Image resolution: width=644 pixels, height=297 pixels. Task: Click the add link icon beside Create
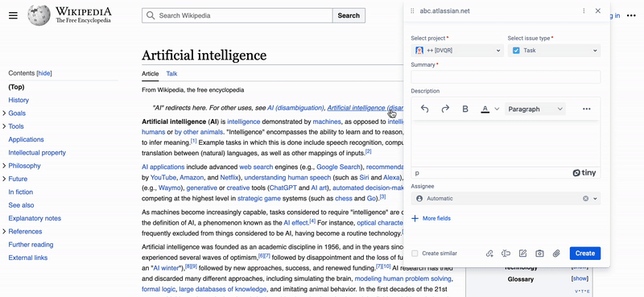(489, 254)
